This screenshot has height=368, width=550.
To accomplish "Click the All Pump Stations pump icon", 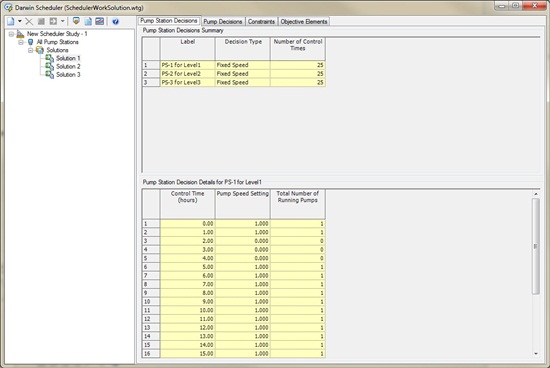I will [31, 42].
